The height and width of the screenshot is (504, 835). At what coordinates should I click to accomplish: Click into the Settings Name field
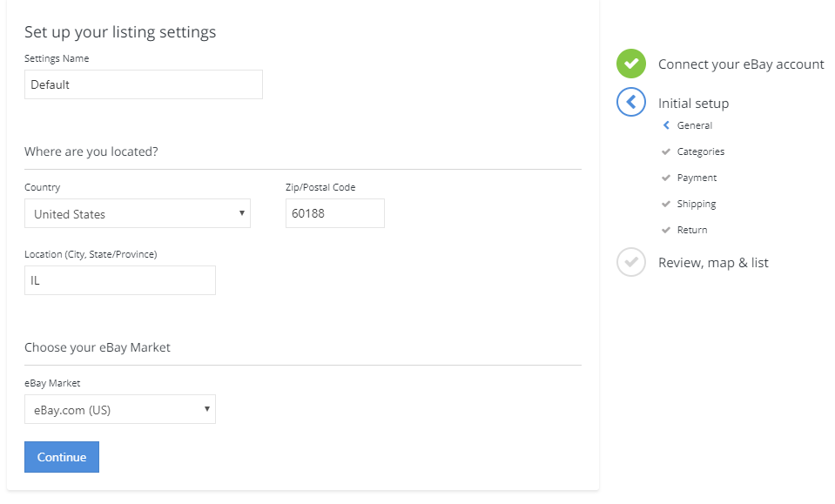144,84
